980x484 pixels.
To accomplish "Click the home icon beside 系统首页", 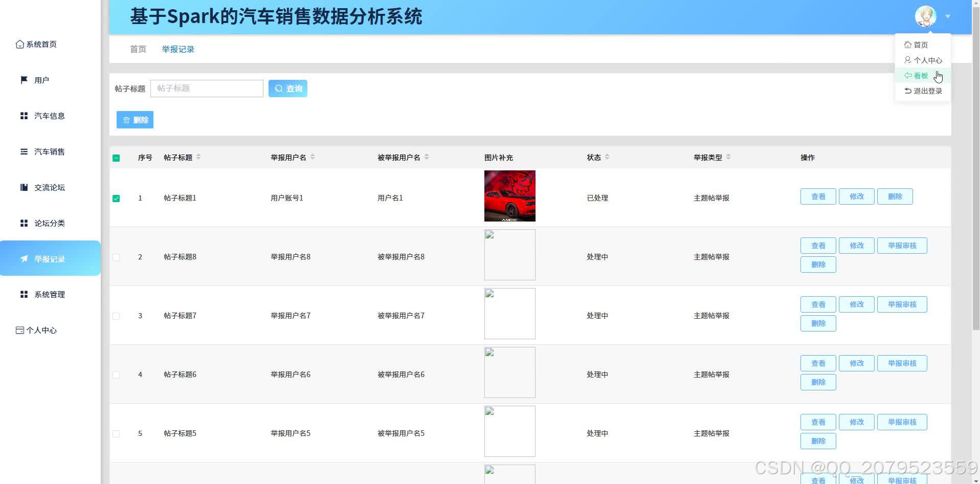I will [20, 45].
